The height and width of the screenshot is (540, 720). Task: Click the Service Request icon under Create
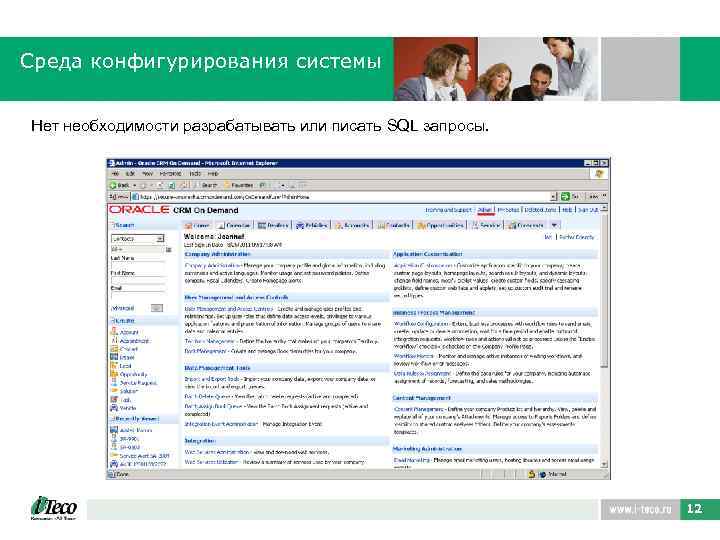pos(114,382)
